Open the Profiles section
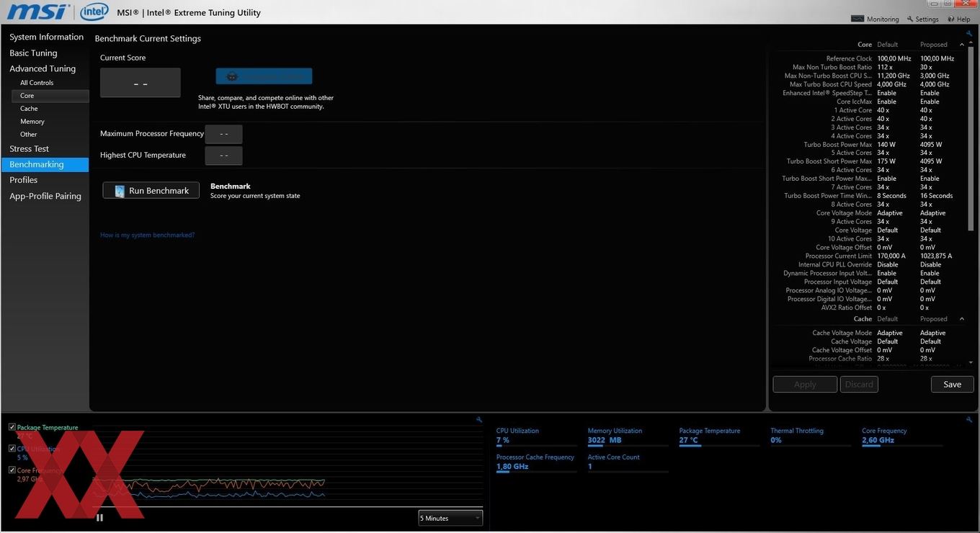Image resolution: width=980 pixels, height=533 pixels. pyautogui.click(x=24, y=180)
